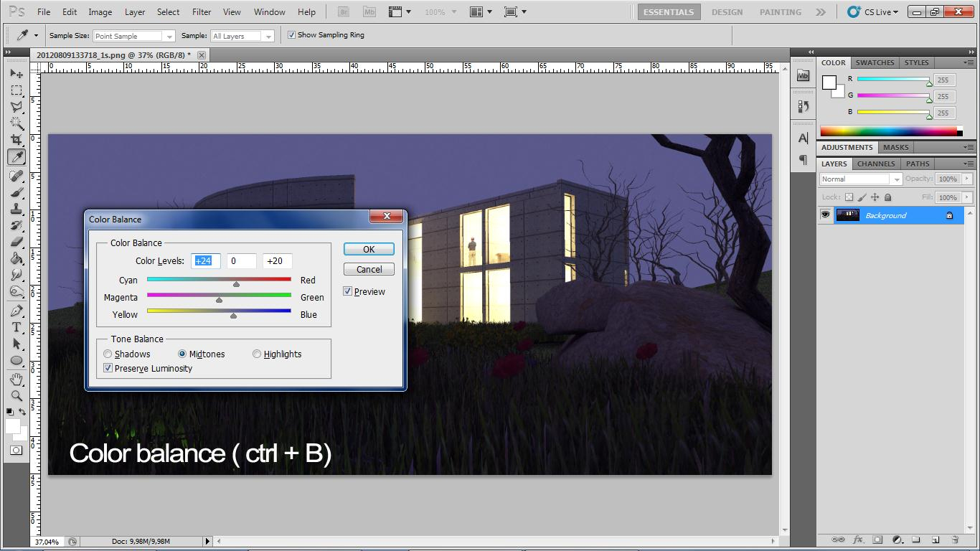Choose the Highlights tone option
980x551 pixels.
pos(257,354)
